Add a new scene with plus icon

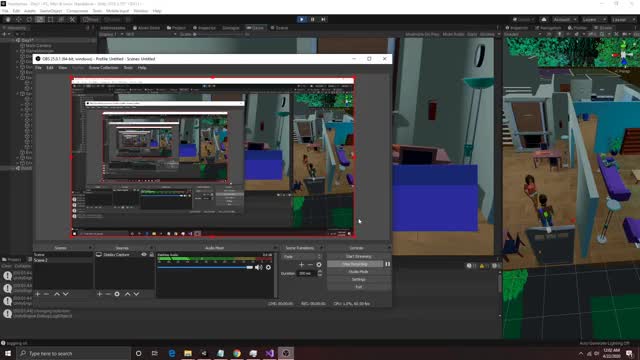(38, 294)
